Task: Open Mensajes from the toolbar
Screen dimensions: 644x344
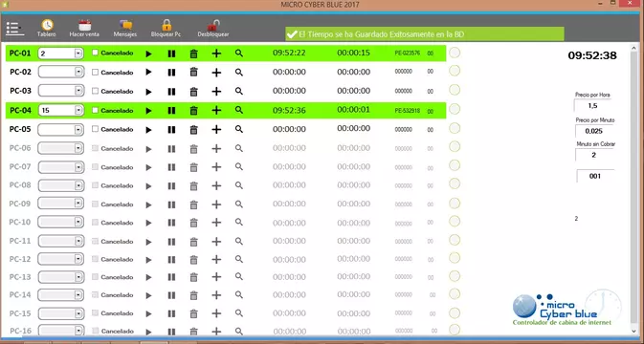Action: 125,26
